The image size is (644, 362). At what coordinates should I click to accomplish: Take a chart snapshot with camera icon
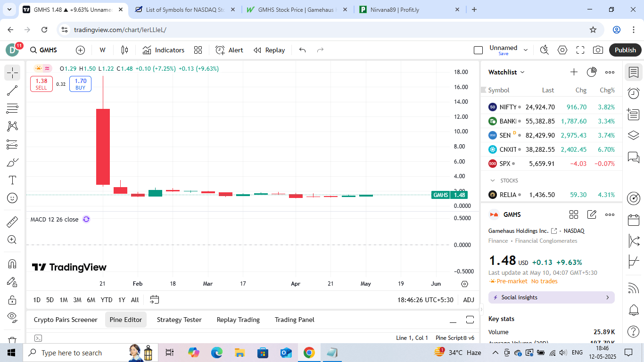pos(598,50)
